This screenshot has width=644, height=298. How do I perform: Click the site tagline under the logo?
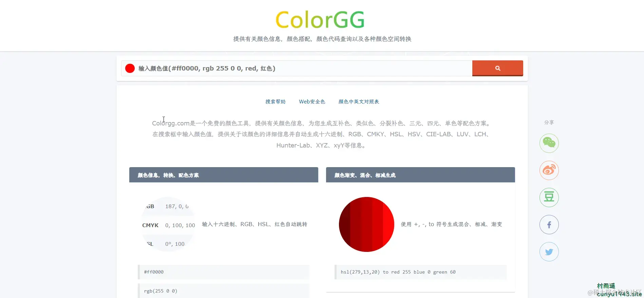click(x=322, y=39)
